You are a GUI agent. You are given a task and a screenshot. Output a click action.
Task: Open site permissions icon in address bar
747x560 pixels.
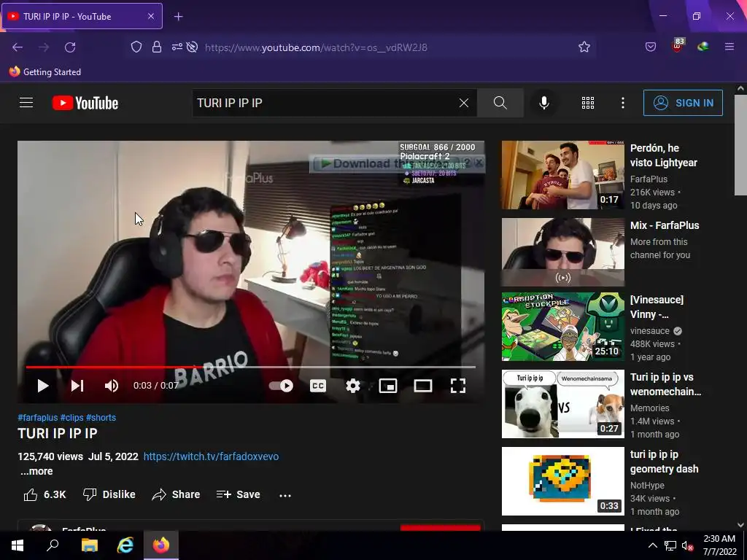pyautogui.click(x=177, y=47)
